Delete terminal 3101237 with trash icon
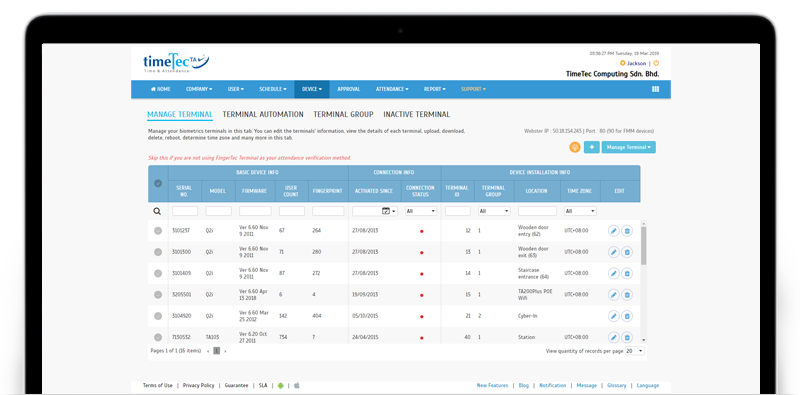 [627, 231]
